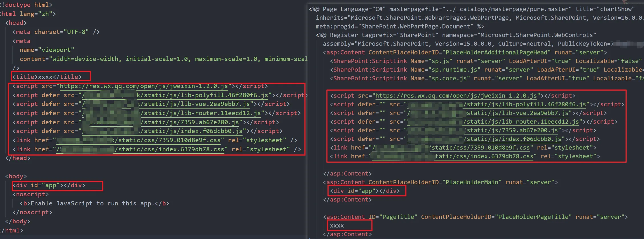Open 7359.ab67e200.js path in left pane
The image size is (644, 239).
tap(160, 122)
